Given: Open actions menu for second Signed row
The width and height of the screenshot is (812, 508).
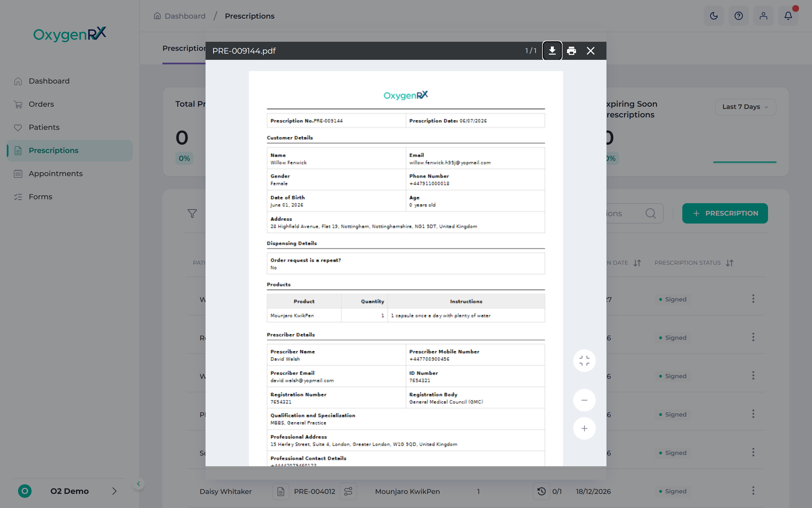Looking at the screenshot, I should [753, 337].
